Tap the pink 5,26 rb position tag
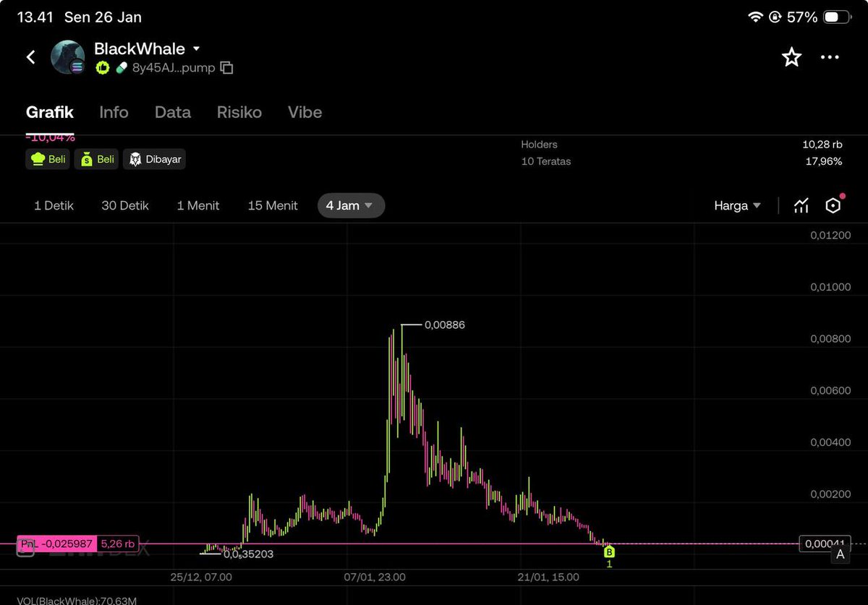Screen dimensions: 868x605 point(117,544)
